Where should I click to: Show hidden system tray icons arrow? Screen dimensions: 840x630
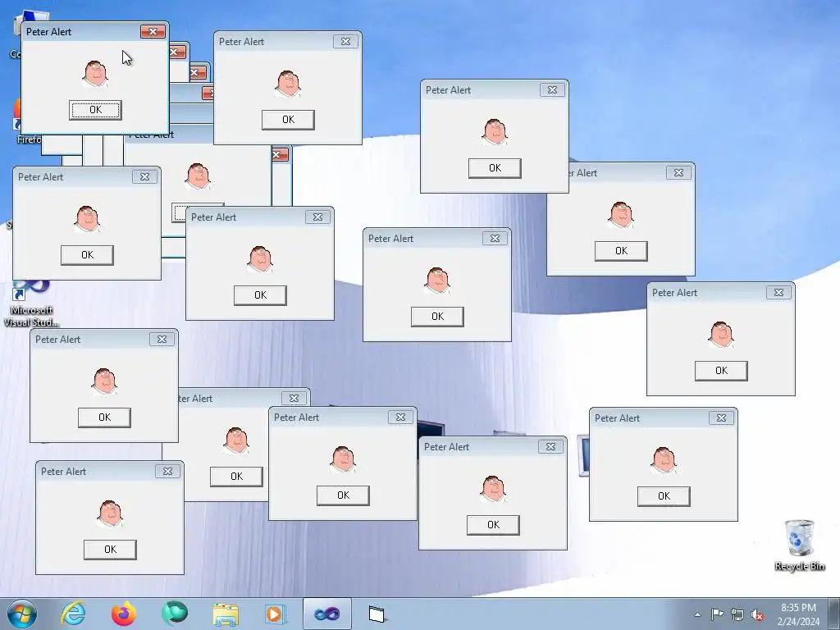point(697,614)
